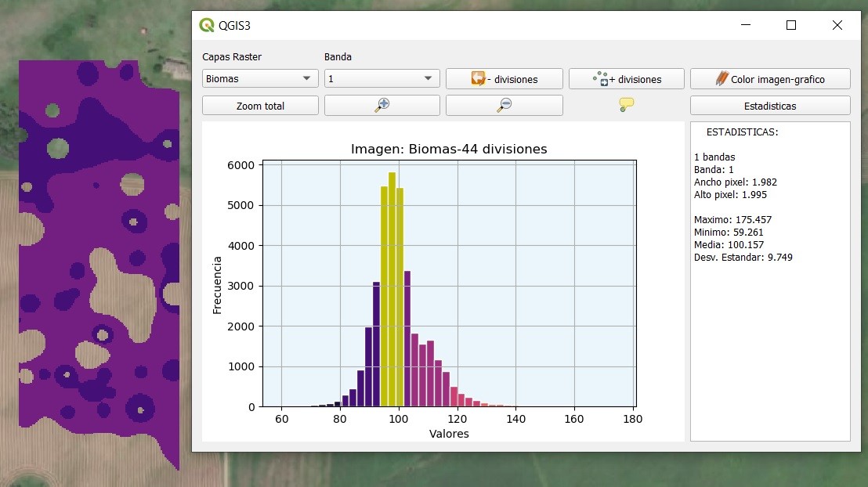
Task: Click the Color imagen-grafico button
Action: click(770, 78)
